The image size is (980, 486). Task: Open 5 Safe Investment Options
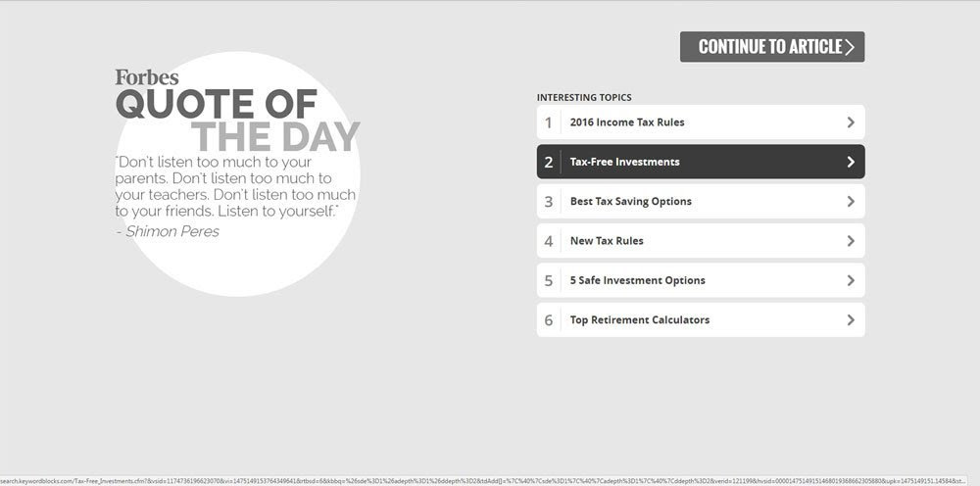tap(637, 280)
